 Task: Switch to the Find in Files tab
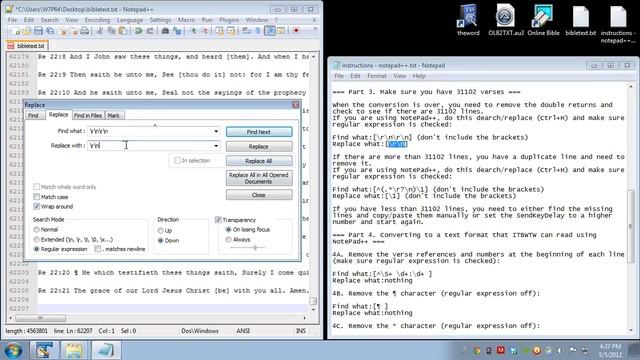[88, 116]
